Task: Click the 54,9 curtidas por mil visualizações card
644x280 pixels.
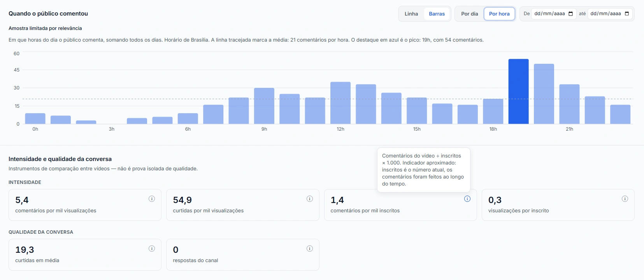Action: pyautogui.click(x=243, y=205)
